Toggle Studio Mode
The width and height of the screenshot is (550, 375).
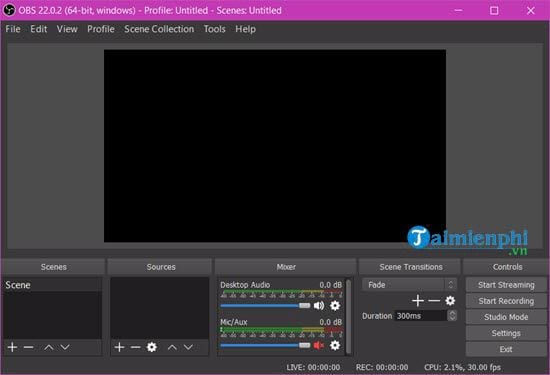[506, 317]
